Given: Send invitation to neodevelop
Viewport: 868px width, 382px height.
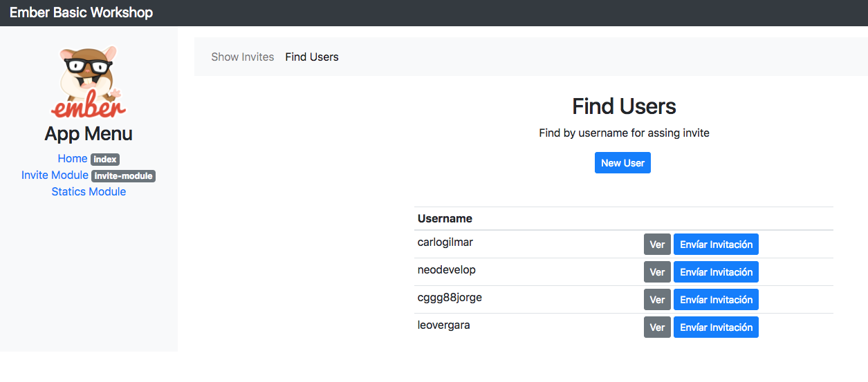Looking at the screenshot, I should click(716, 272).
